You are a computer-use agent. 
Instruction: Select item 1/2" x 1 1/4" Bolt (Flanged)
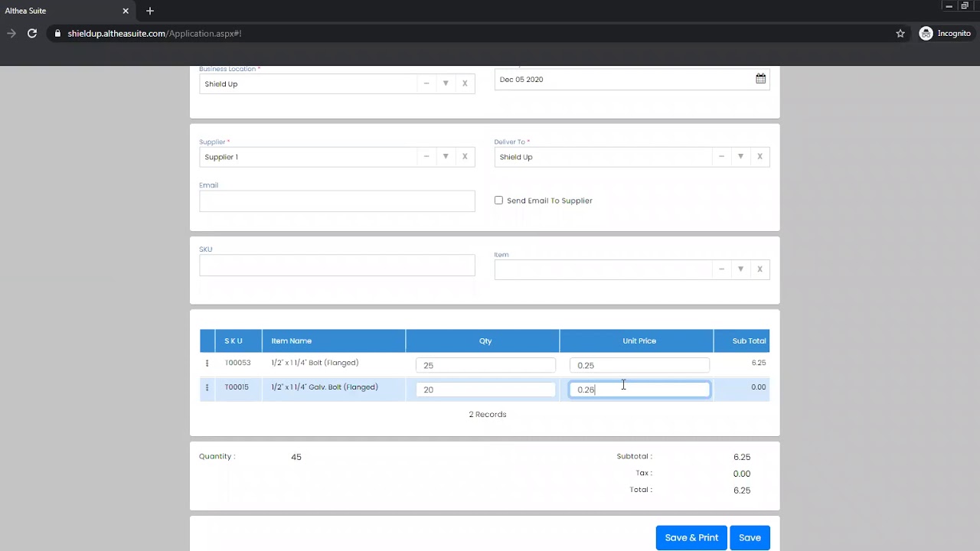point(315,363)
